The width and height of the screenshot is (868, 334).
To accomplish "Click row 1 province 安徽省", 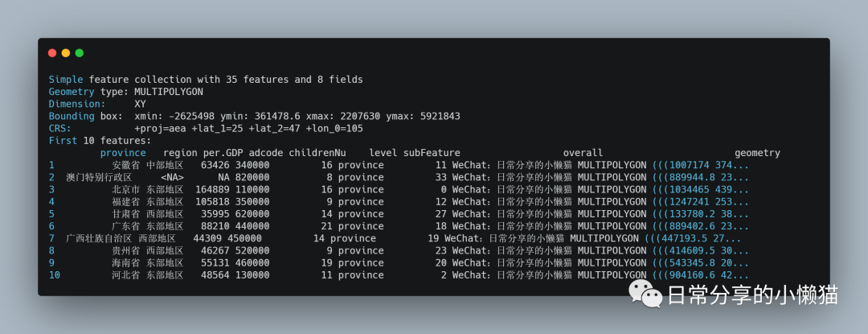I will point(125,165).
